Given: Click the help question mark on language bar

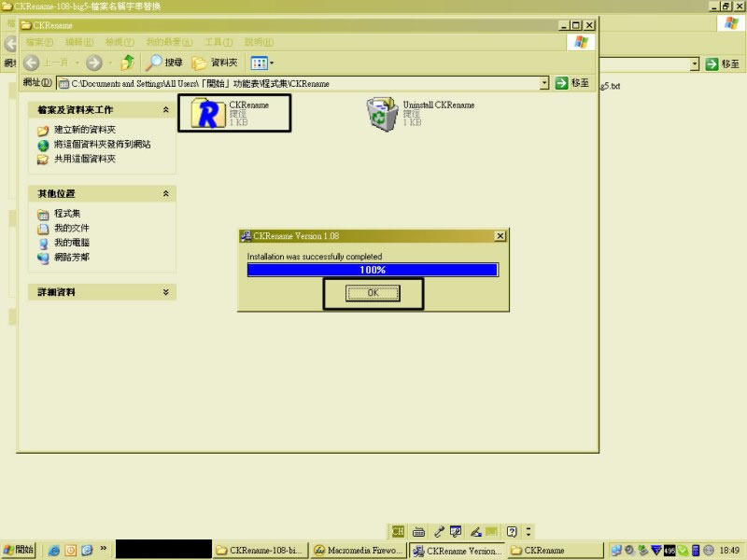Looking at the screenshot, I should [x=512, y=531].
